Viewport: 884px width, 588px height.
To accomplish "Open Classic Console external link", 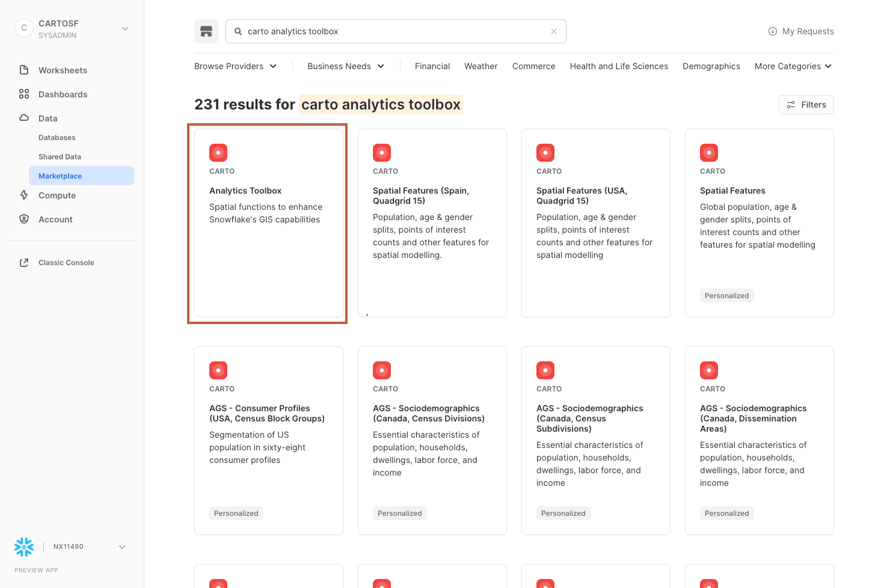I will coord(66,263).
